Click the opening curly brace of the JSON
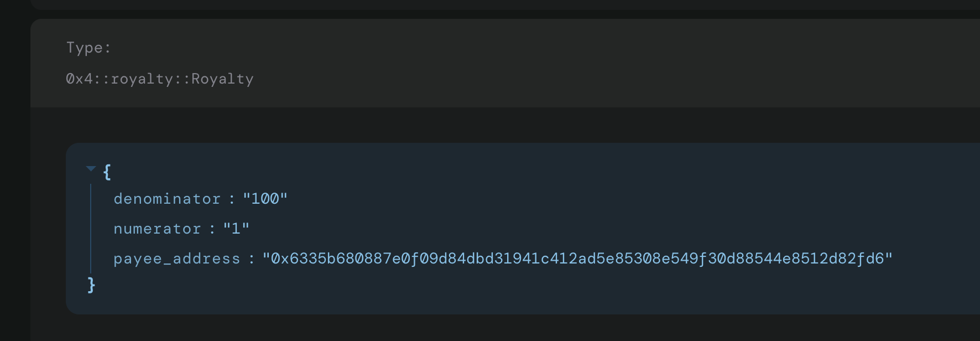Image resolution: width=980 pixels, height=341 pixels. pyautogui.click(x=107, y=172)
